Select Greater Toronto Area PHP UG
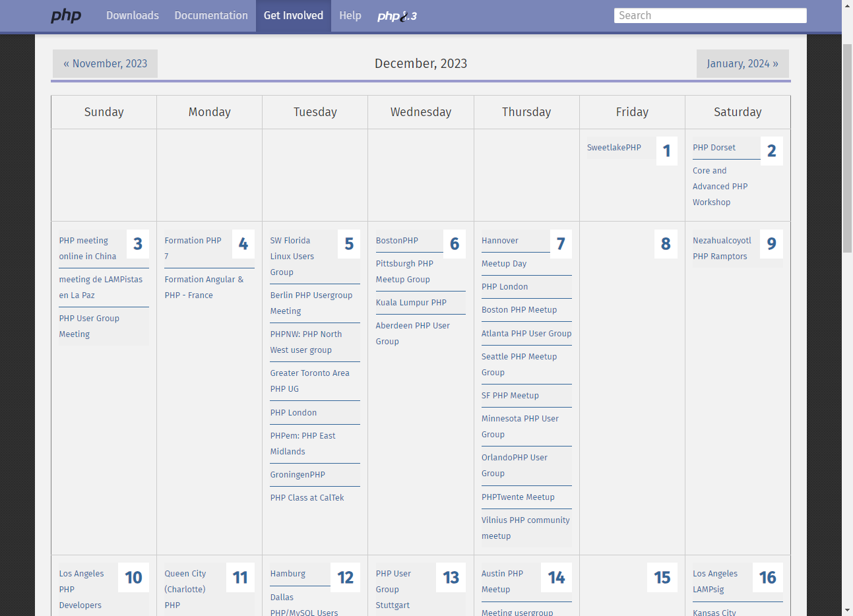The width and height of the screenshot is (853, 616). pyautogui.click(x=310, y=381)
